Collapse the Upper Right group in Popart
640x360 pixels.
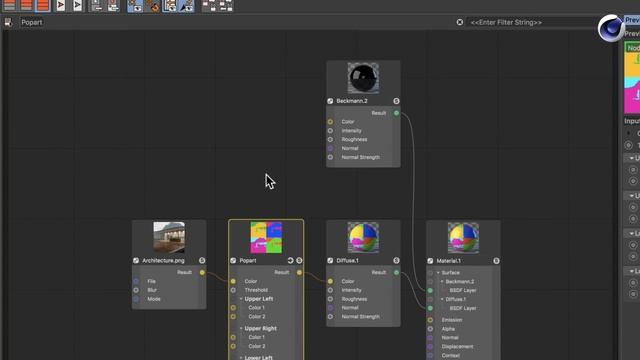click(241, 328)
